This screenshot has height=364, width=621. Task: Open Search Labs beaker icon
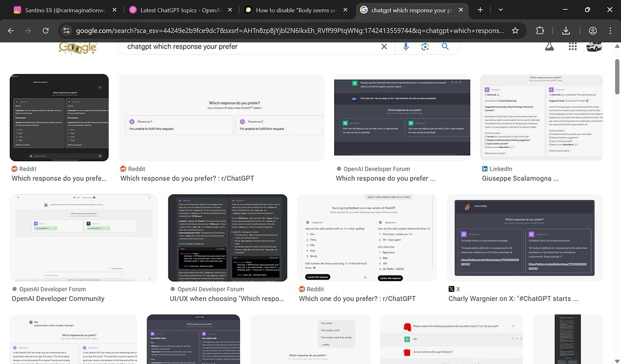tap(549, 46)
